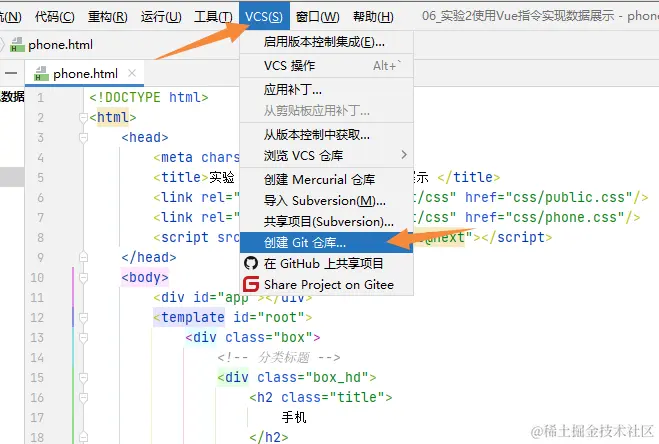659x444 pixels.
Task: Close the phone.html editor tab
Action: (132, 74)
